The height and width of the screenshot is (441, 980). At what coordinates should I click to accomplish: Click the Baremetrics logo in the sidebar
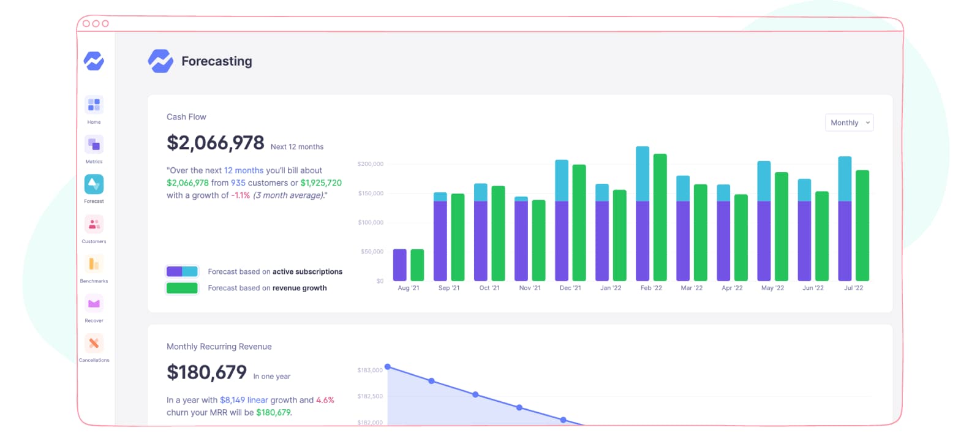click(x=94, y=61)
